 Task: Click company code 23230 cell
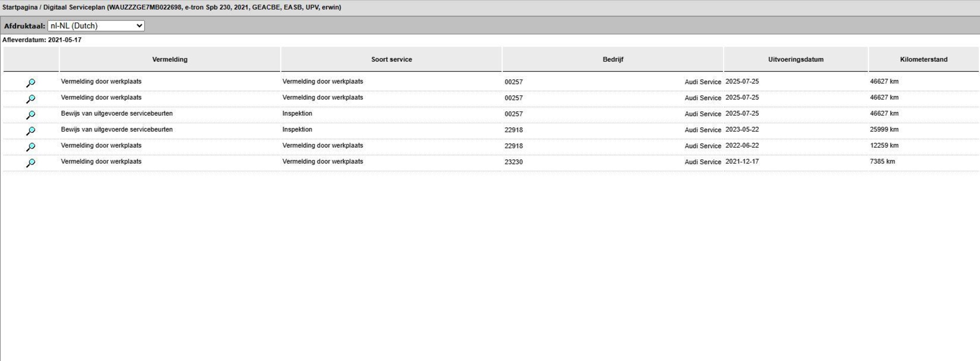click(x=514, y=162)
